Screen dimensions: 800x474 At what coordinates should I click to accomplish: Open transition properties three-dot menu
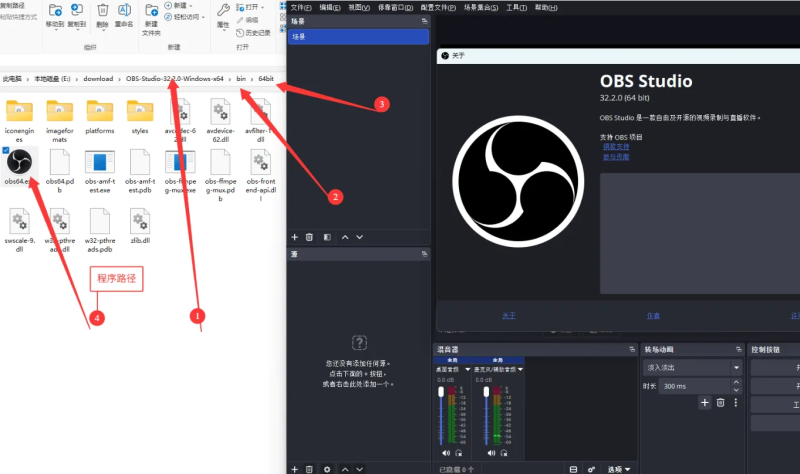coord(736,403)
